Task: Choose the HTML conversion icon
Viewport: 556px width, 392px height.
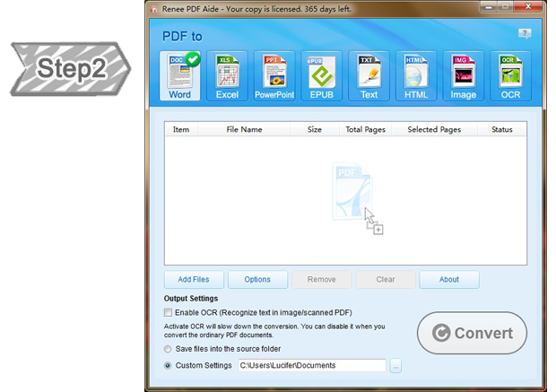Action: point(416,75)
